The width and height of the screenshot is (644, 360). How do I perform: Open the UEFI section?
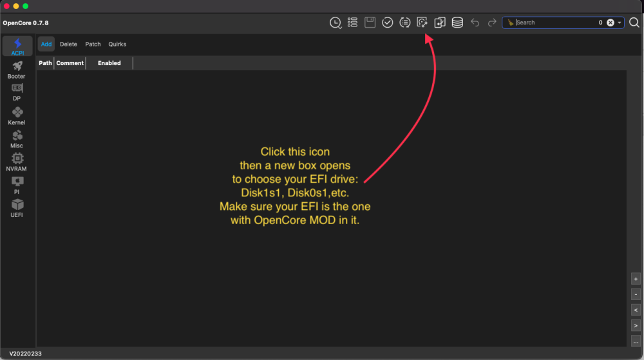pos(17,209)
